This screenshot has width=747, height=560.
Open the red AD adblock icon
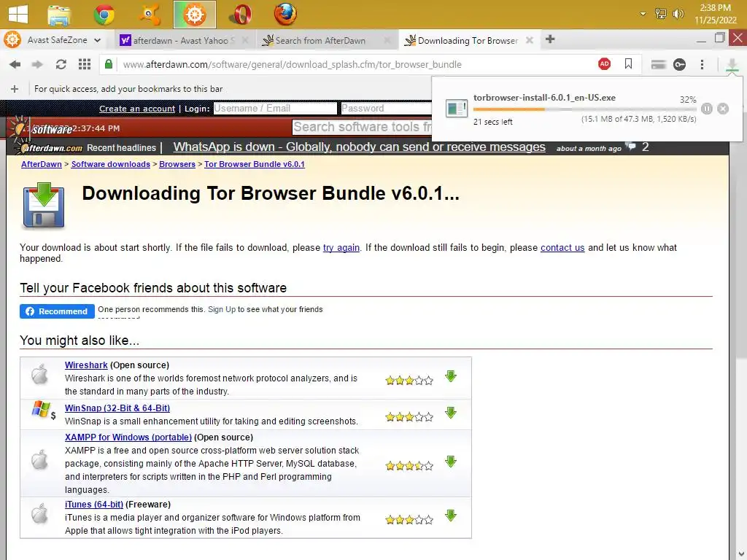604,64
